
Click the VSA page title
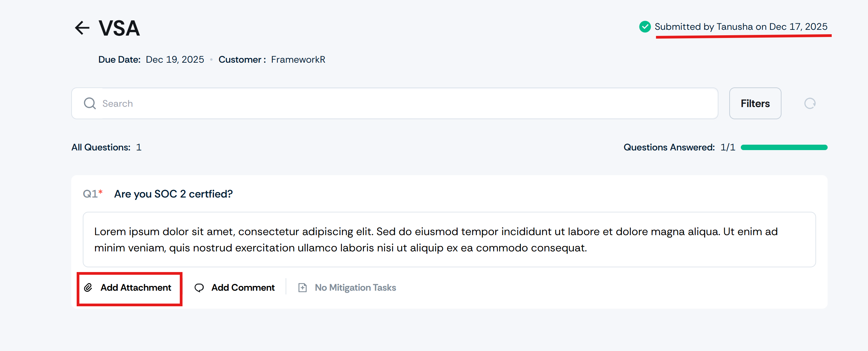[x=119, y=28]
